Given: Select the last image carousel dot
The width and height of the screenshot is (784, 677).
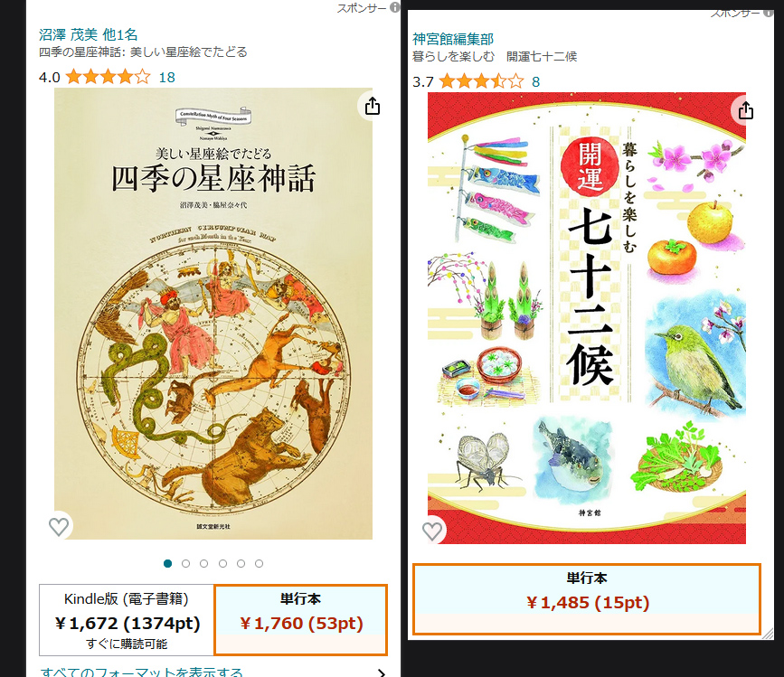Looking at the screenshot, I should [259, 564].
